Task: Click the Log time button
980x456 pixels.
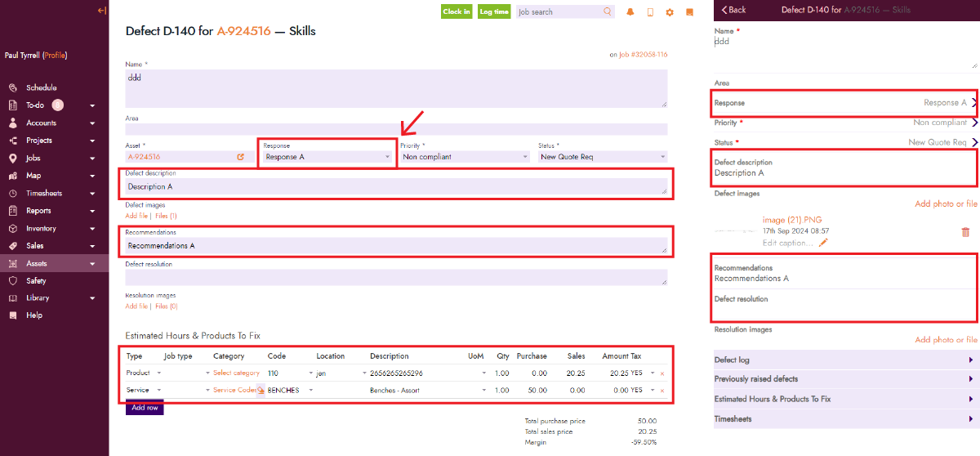Action: 494,12
